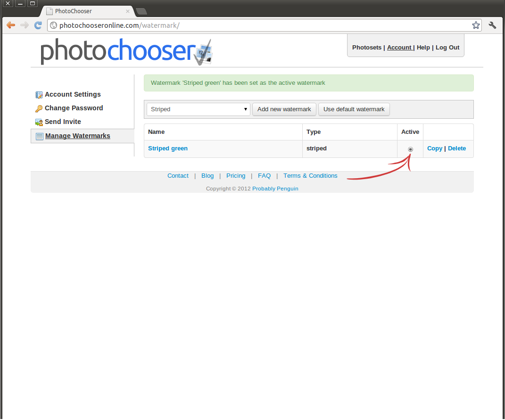Select the Striped green active radio button
The width and height of the screenshot is (505, 420).
410,149
